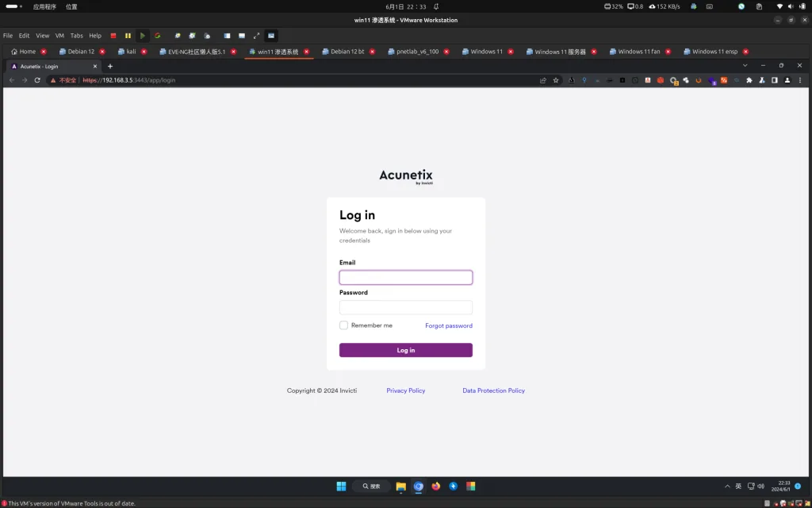Open the VMware File menu

point(8,36)
